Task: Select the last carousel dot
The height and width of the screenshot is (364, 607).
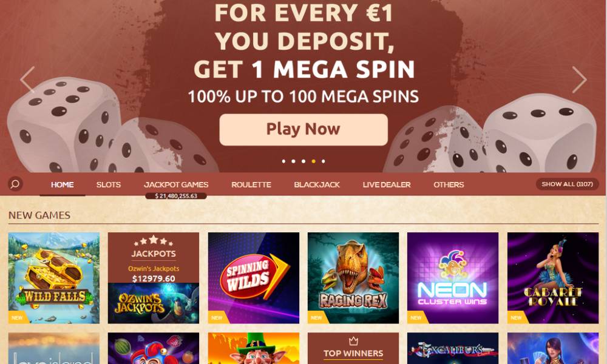Action: pos(324,161)
